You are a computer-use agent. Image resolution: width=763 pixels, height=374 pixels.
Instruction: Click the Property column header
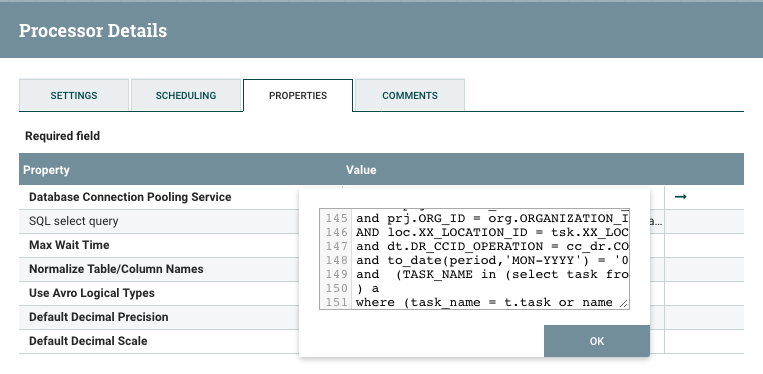(46, 170)
